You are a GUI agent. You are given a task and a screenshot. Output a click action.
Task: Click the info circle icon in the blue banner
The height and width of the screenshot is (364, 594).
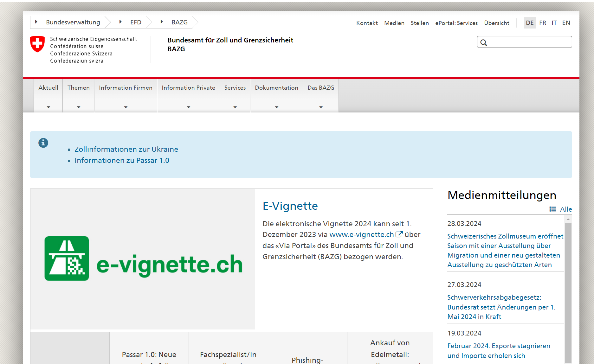coord(43,143)
